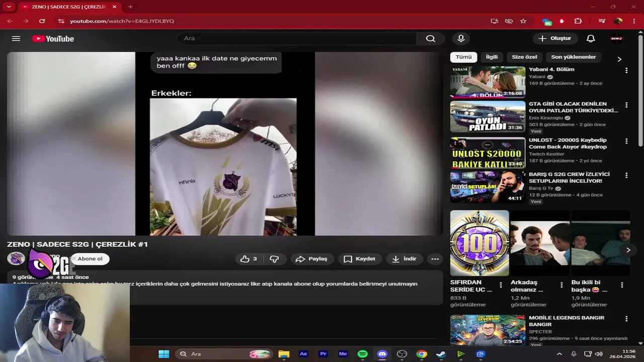Open the SIFIRDAN SERİDE UC short thumbnail
Screen dimensions: 644x362
click(x=479, y=243)
